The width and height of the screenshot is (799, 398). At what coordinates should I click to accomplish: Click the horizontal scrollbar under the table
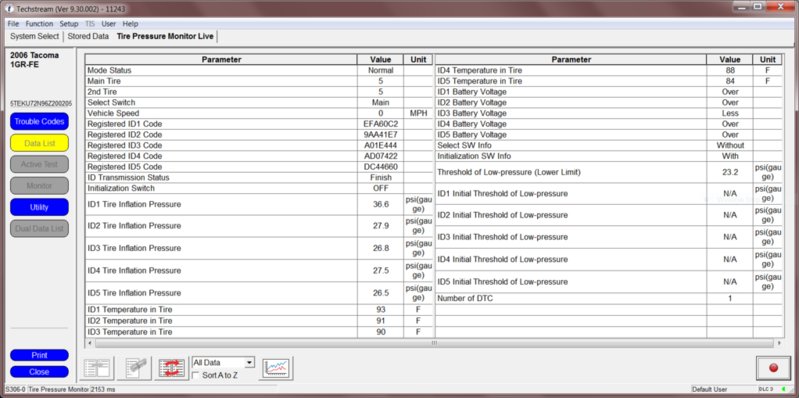click(434, 343)
